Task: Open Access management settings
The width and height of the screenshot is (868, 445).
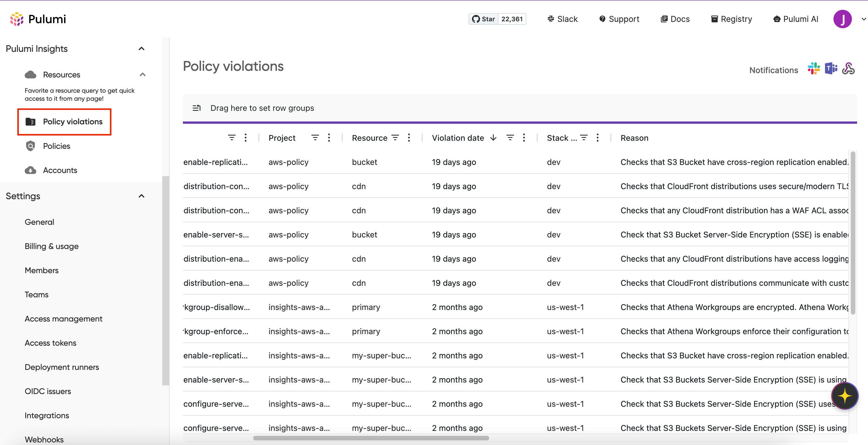Action: [63, 319]
